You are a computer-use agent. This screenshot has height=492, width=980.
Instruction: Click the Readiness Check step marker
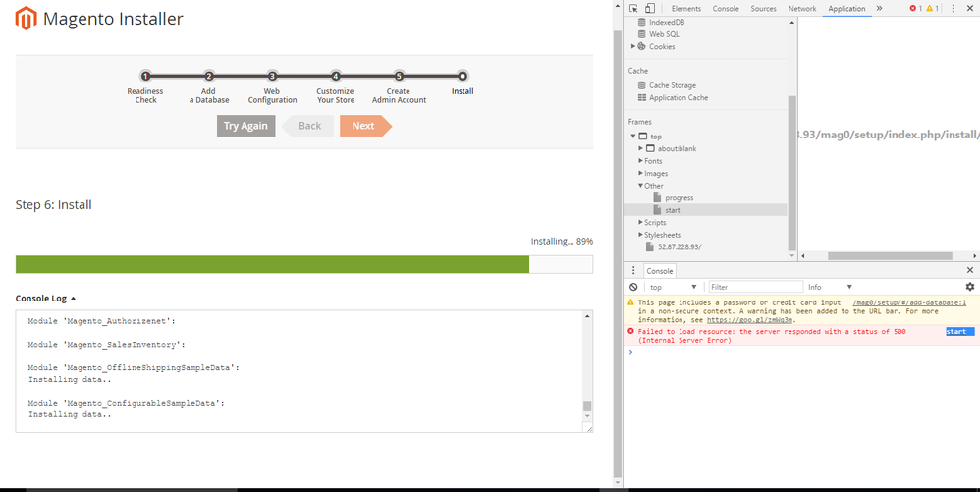(145, 77)
